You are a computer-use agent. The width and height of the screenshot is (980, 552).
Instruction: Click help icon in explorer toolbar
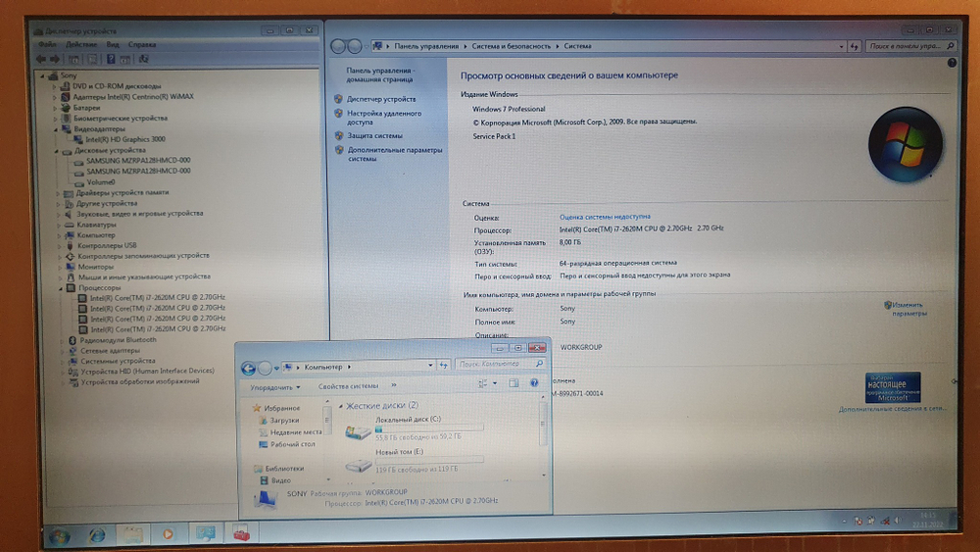tap(534, 383)
